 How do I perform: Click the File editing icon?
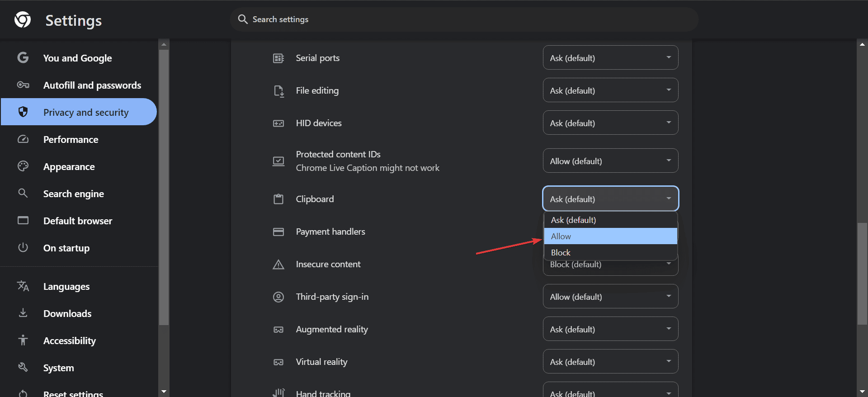[x=278, y=91]
